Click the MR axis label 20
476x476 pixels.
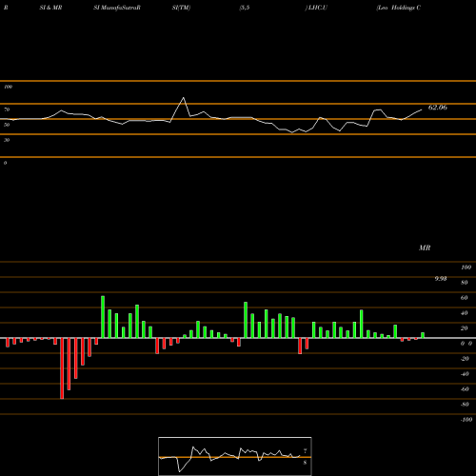point(465,328)
